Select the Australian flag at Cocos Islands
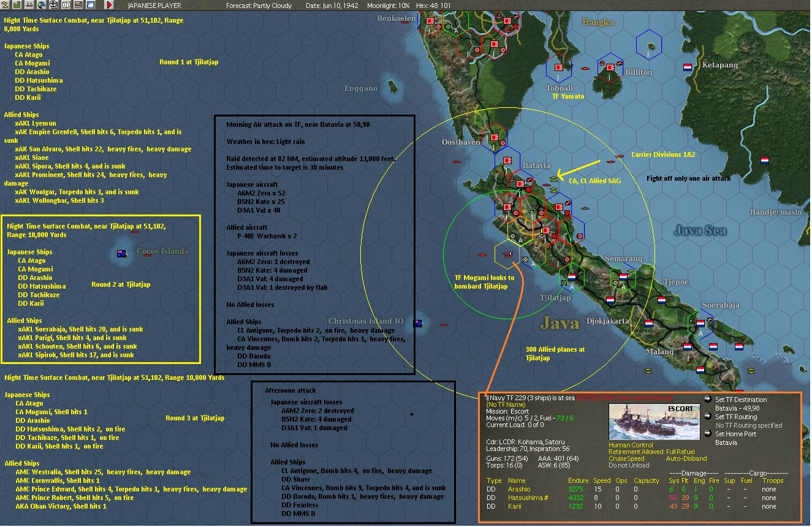The image size is (812, 527). (x=121, y=254)
